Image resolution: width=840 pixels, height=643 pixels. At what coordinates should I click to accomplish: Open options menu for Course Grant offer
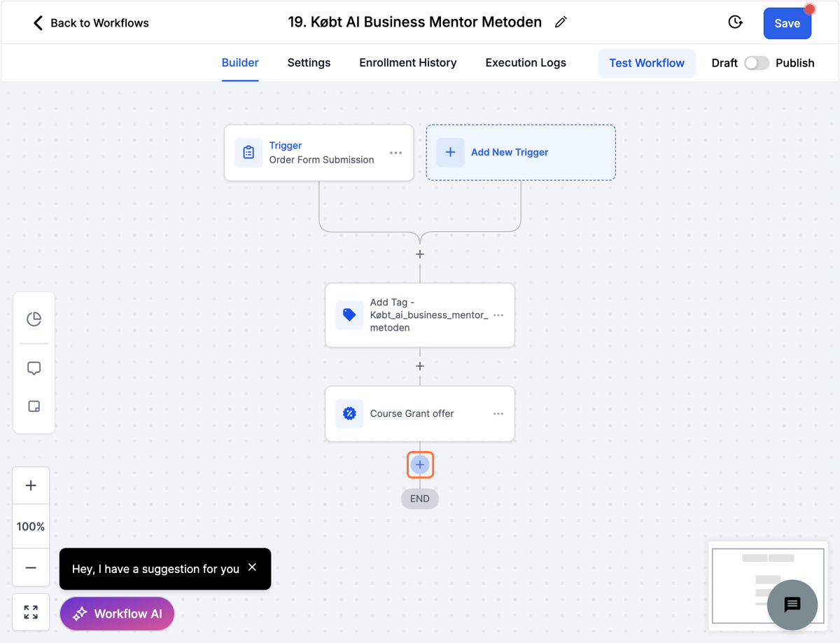(x=498, y=414)
